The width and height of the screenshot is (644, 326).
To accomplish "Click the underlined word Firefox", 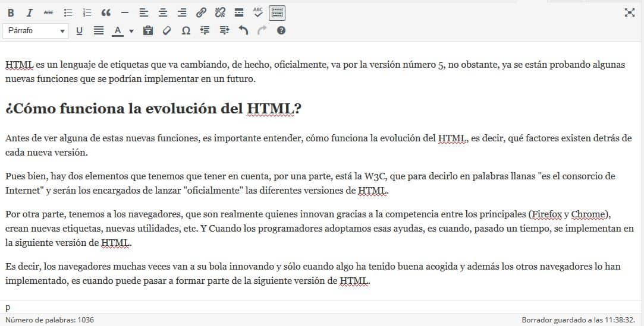I will 546,214.
